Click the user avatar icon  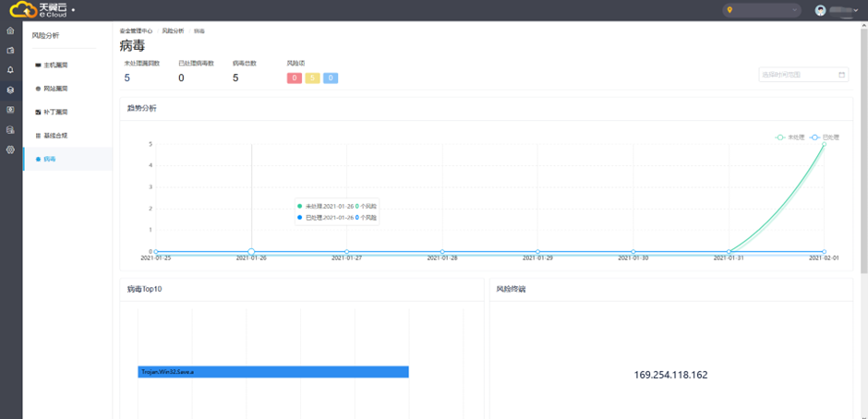tap(820, 10)
